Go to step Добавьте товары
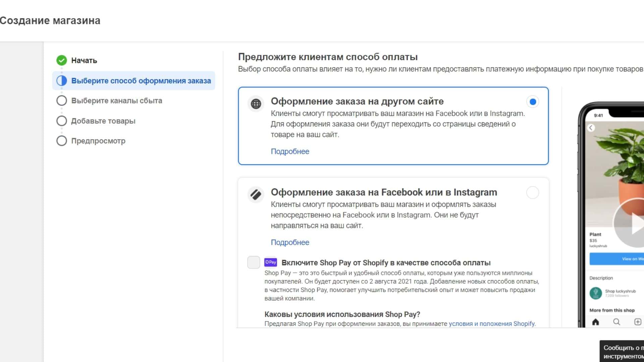The width and height of the screenshot is (644, 362). coord(103,121)
